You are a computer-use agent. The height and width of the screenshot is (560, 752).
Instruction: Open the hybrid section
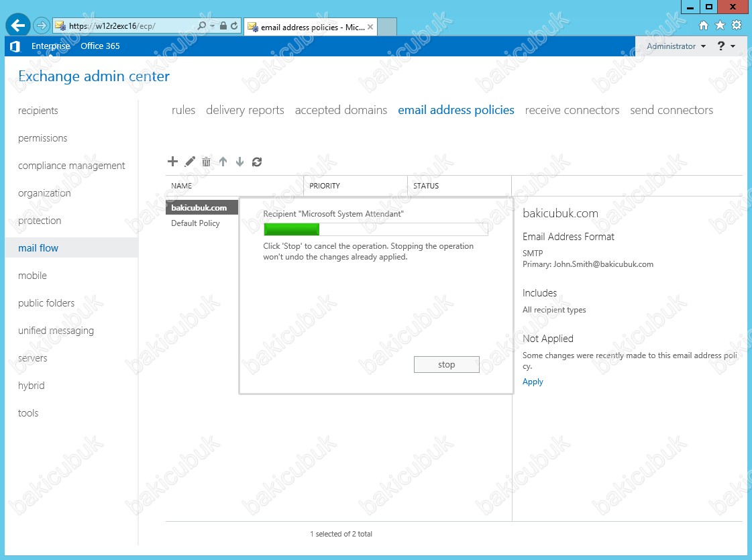click(31, 386)
